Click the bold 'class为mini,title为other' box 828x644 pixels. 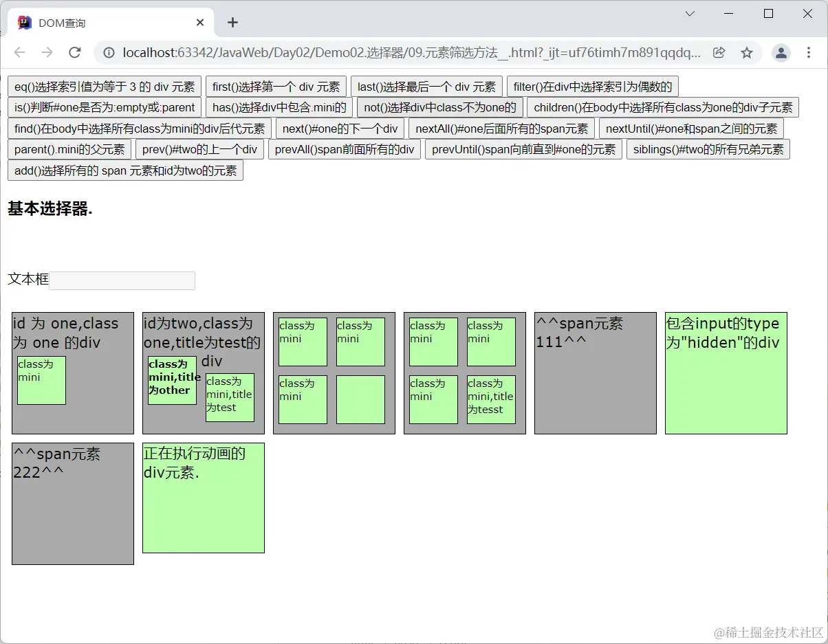click(x=172, y=380)
